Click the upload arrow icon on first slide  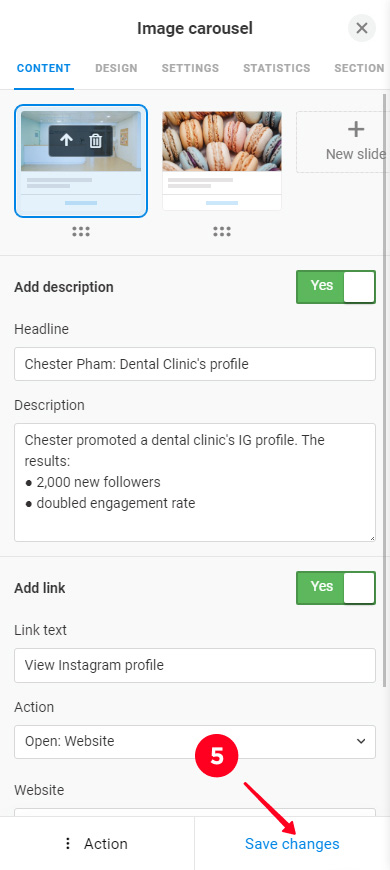[66, 140]
